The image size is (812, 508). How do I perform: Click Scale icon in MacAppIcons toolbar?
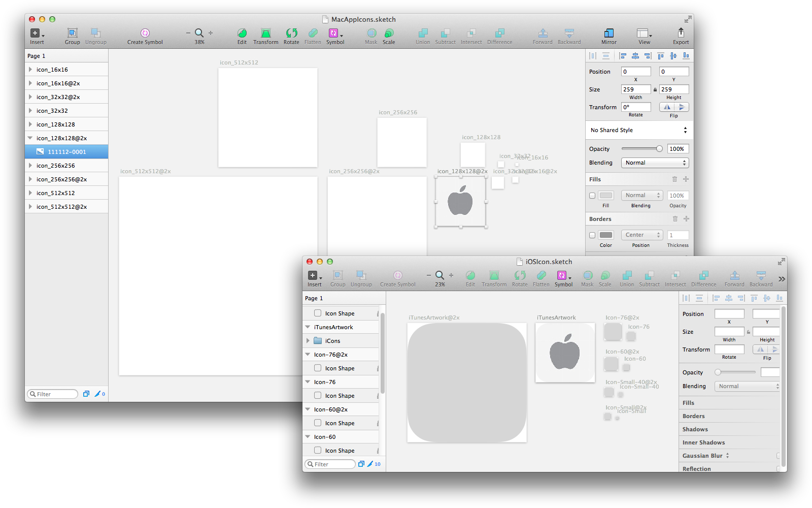[x=389, y=33]
